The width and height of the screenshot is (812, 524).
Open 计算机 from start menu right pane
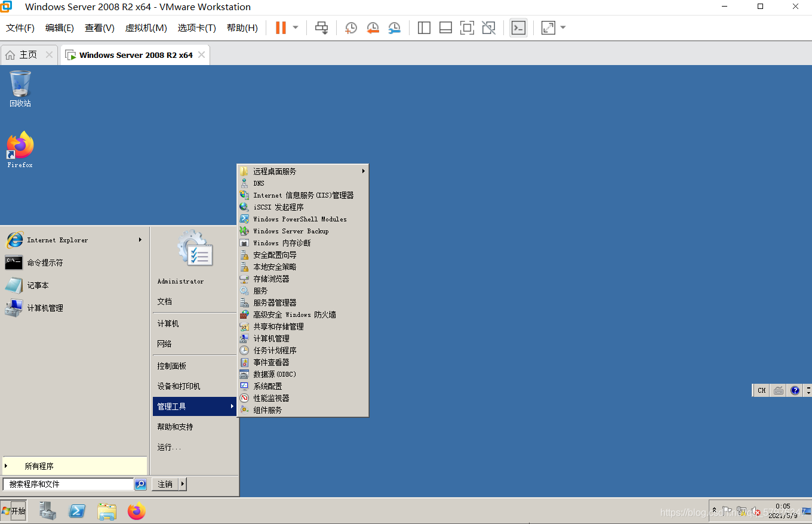(168, 323)
